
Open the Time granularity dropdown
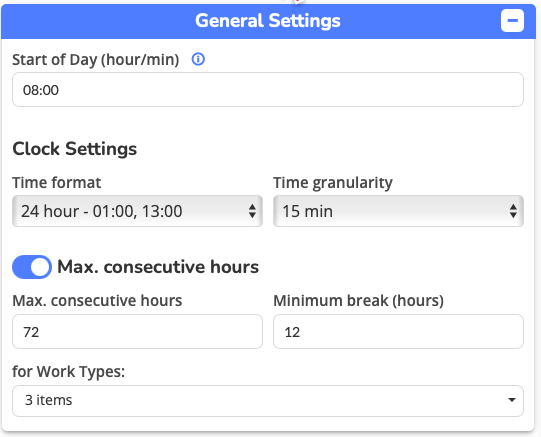tap(399, 211)
